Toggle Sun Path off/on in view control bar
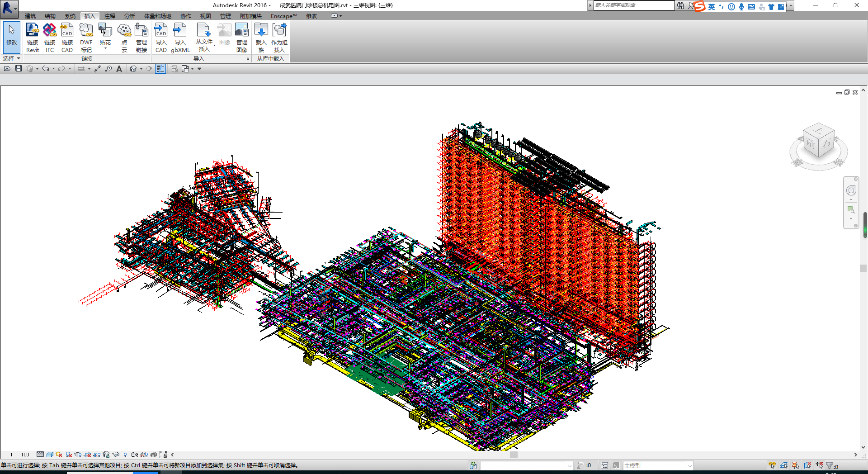868x474 pixels. click(x=59, y=455)
